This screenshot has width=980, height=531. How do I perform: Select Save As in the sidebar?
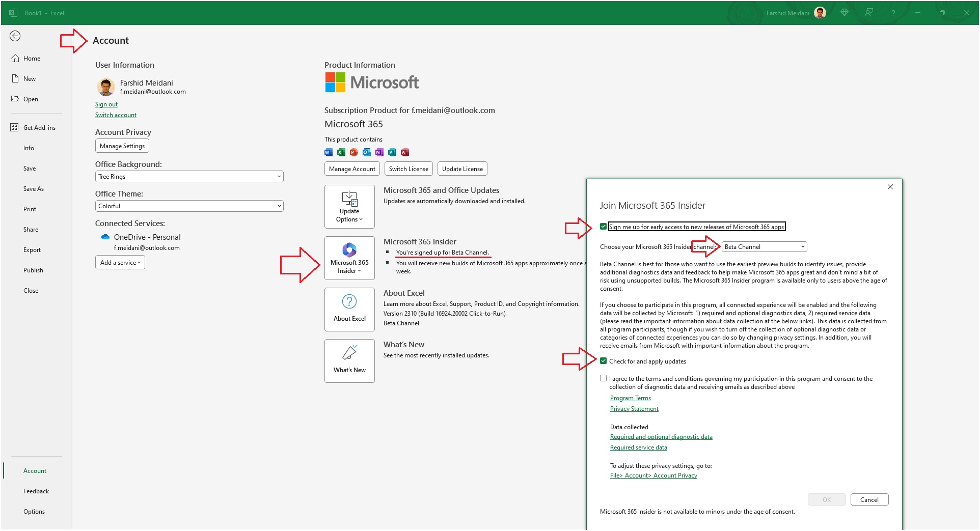pos(34,189)
